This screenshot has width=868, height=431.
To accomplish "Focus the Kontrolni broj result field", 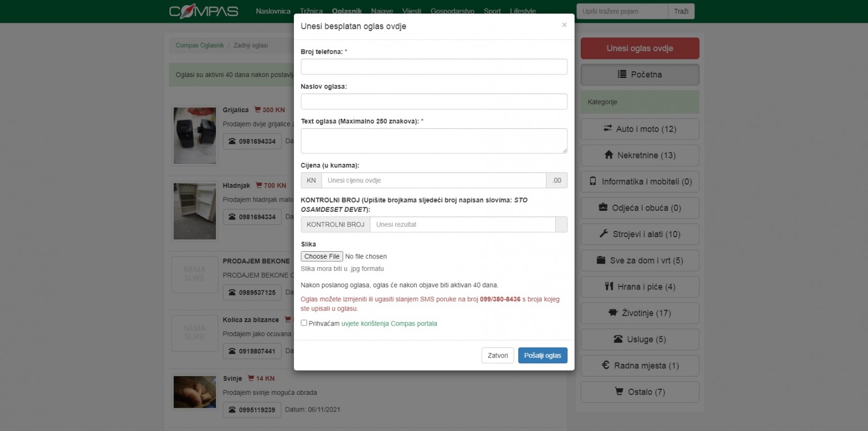I will pyautogui.click(x=462, y=224).
